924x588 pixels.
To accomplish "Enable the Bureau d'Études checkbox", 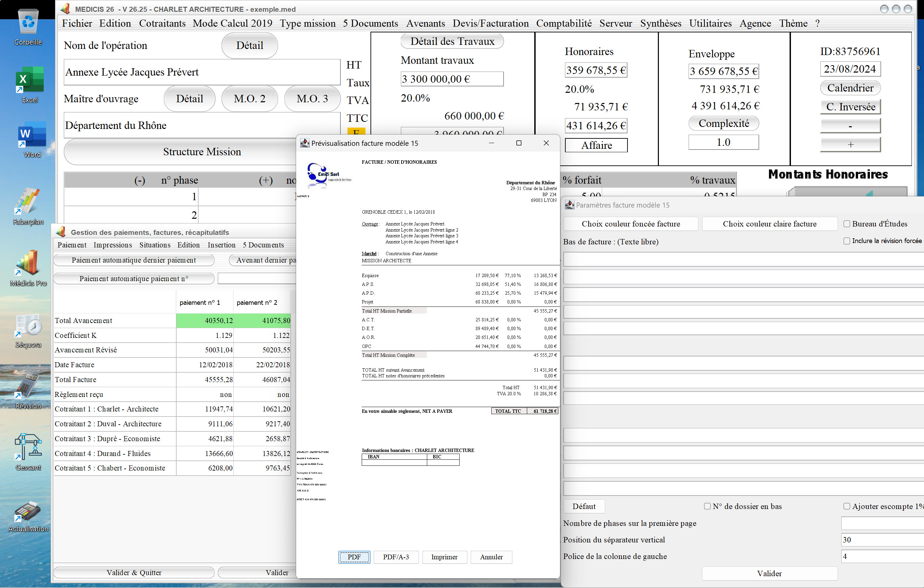I will point(847,223).
